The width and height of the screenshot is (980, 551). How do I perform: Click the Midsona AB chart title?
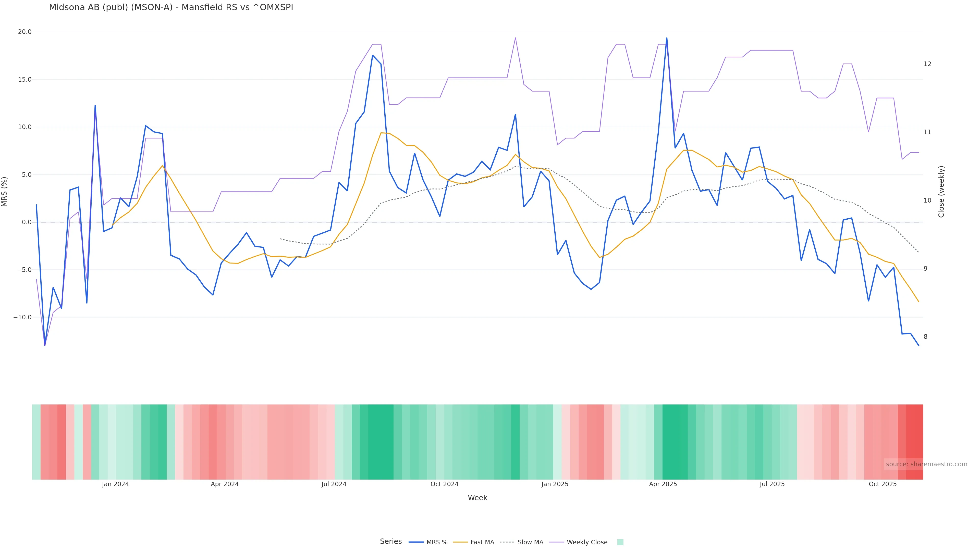click(171, 8)
